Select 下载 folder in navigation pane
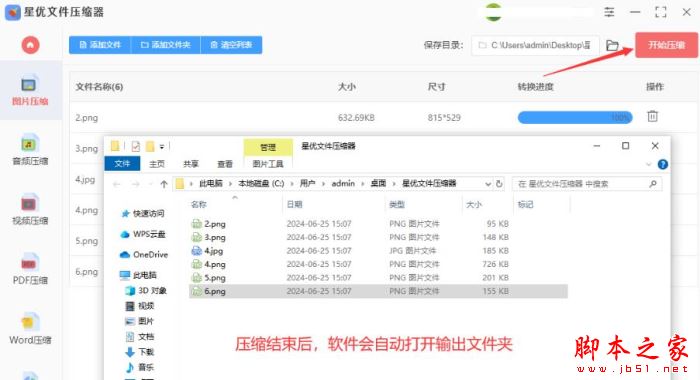The height and width of the screenshot is (380, 700). click(x=140, y=352)
